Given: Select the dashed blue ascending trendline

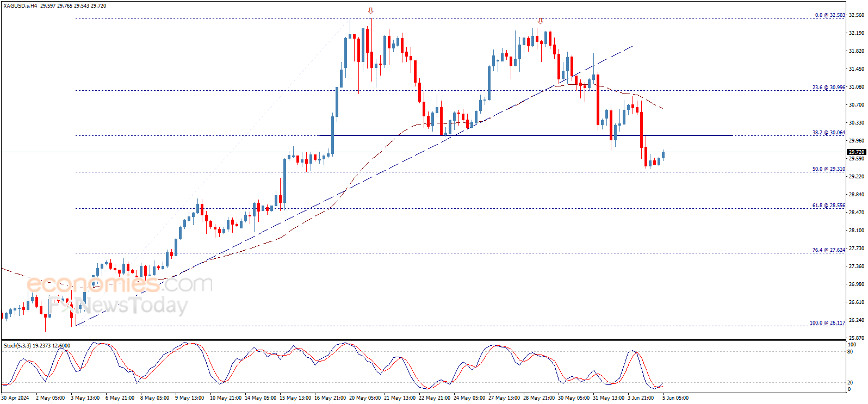Looking at the screenshot, I should coord(354,186).
